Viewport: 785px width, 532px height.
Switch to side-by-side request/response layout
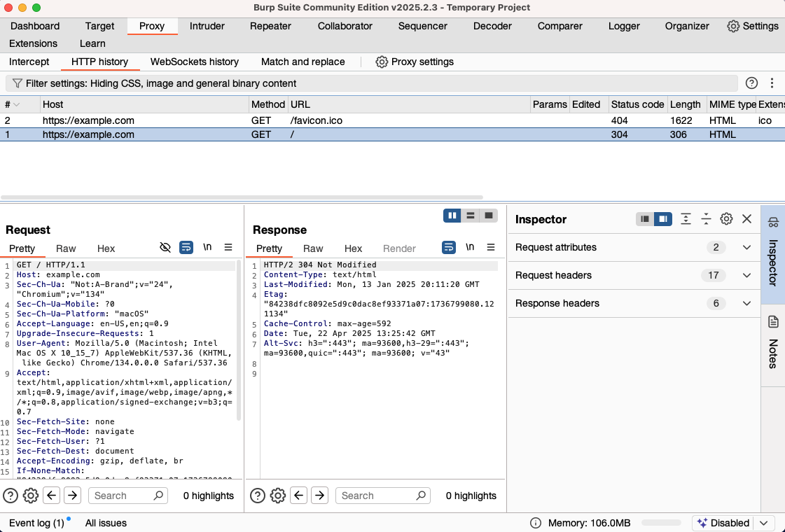[452, 215]
